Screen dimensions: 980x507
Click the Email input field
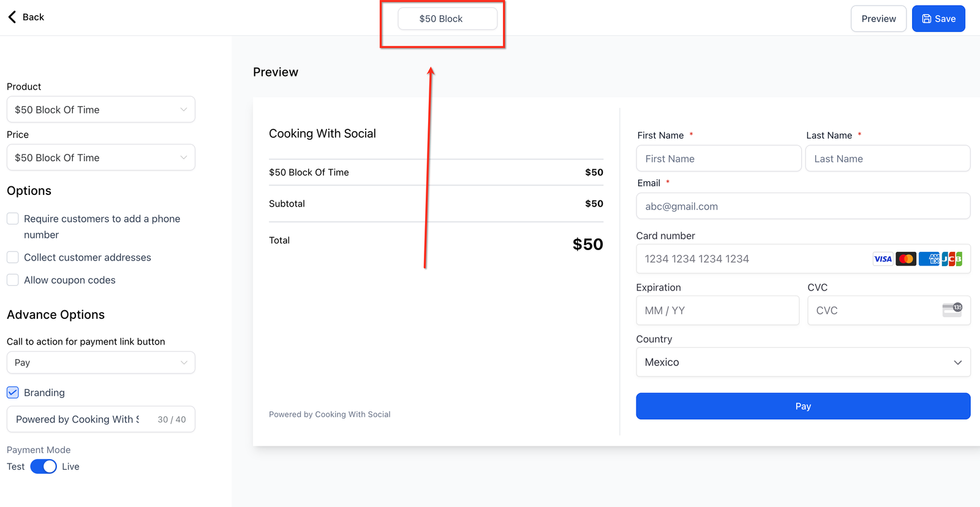click(803, 207)
